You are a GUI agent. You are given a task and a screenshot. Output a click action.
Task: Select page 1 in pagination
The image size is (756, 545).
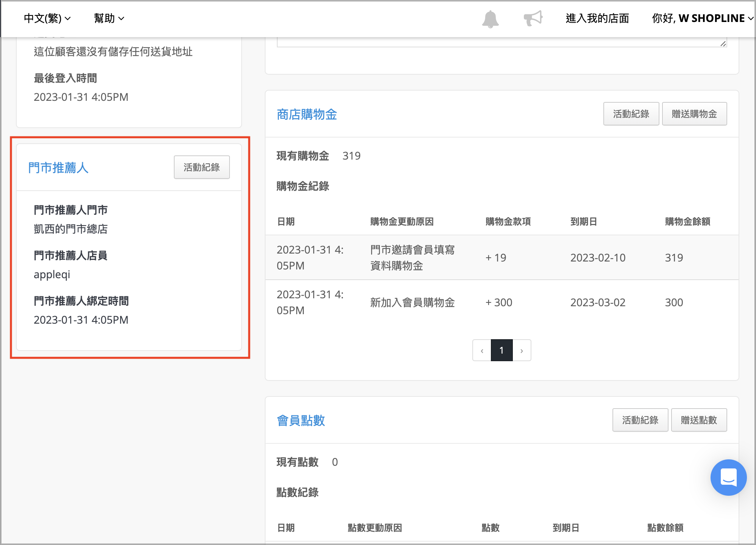501,350
